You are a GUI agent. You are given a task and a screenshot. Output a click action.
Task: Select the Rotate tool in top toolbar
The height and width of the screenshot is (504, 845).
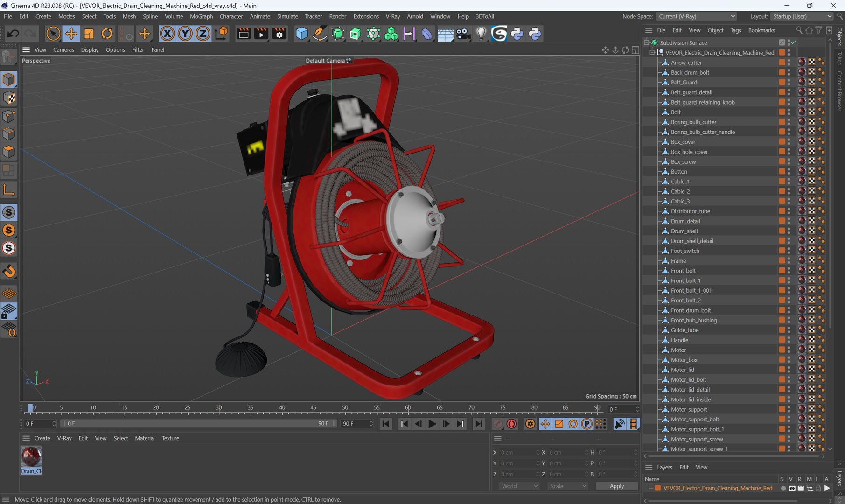click(107, 34)
